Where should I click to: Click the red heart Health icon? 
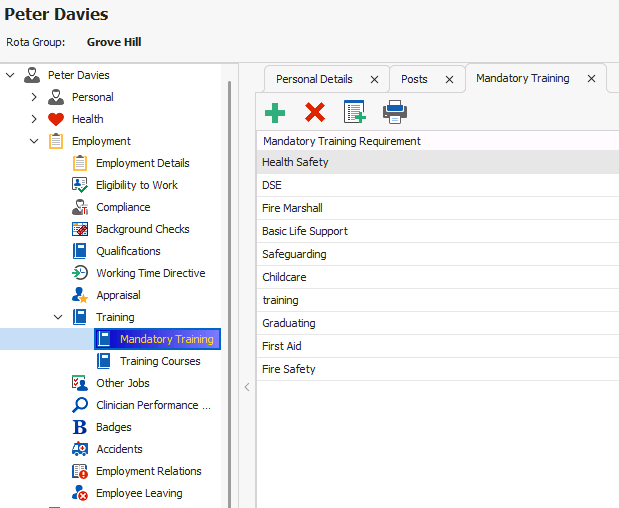point(56,119)
